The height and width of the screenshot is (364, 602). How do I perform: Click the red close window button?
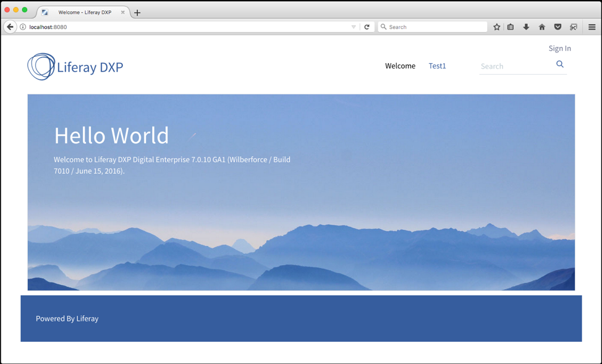point(7,10)
